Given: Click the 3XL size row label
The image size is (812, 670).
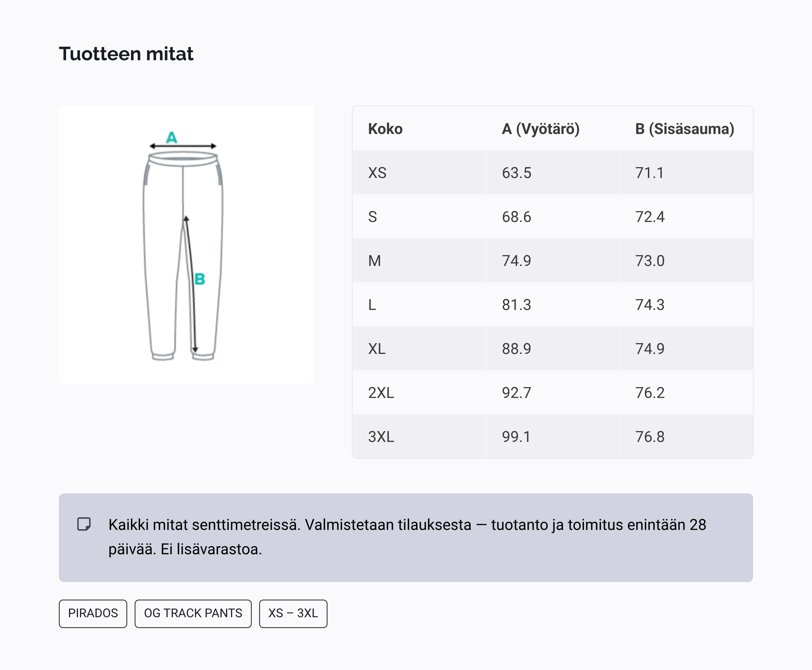Looking at the screenshot, I should coord(381,437).
